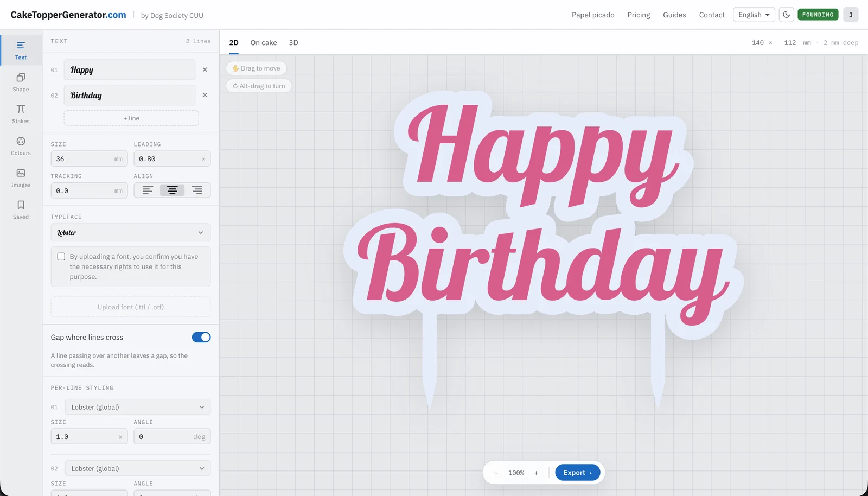This screenshot has height=496, width=868.
Task: Click the Export button
Action: click(x=577, y=473)
